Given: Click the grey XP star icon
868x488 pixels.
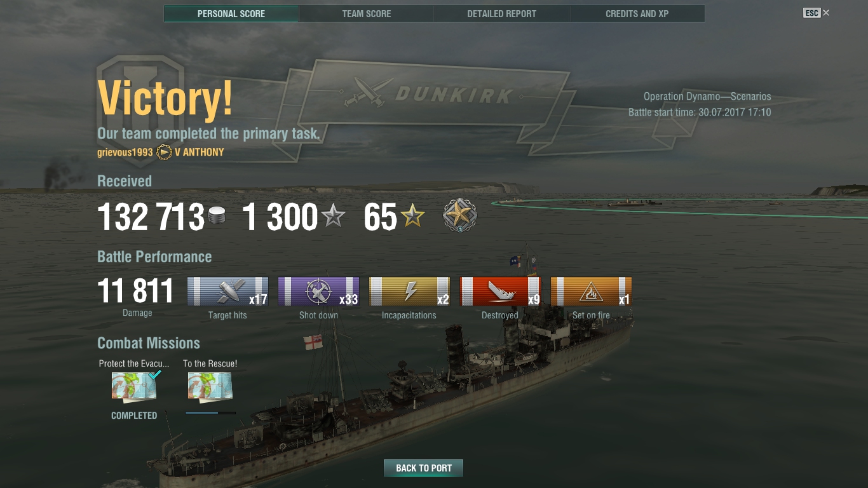Looking at the screenshot, I should point(333,217).
